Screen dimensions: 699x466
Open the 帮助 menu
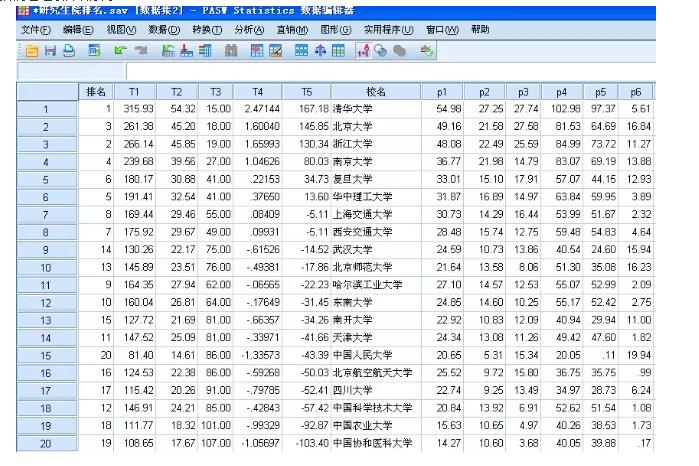[x=480, y=30]
